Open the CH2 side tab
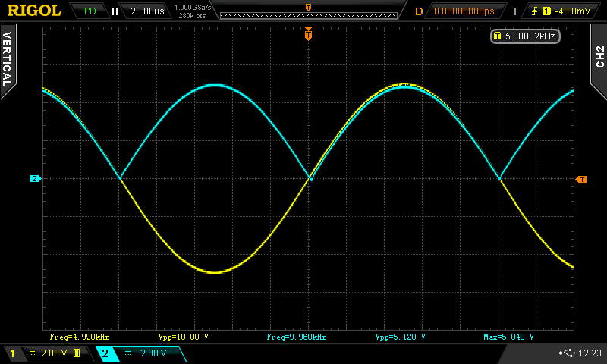607x364 pixels. (x=599, y=55)
